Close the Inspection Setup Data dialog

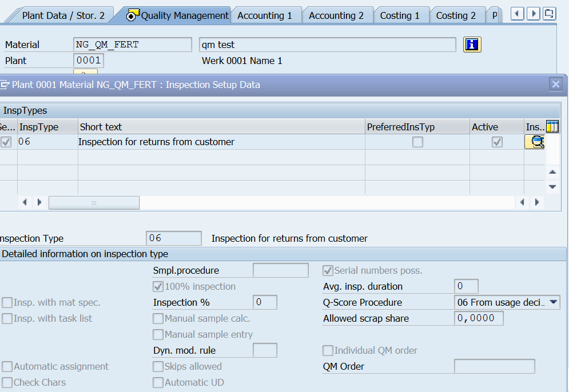tap(555, 84)
